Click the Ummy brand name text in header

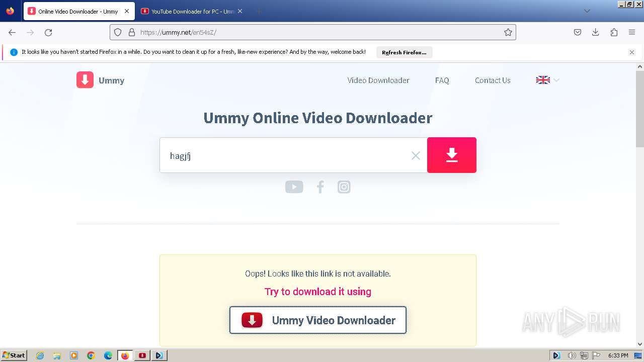pos(111,80)
